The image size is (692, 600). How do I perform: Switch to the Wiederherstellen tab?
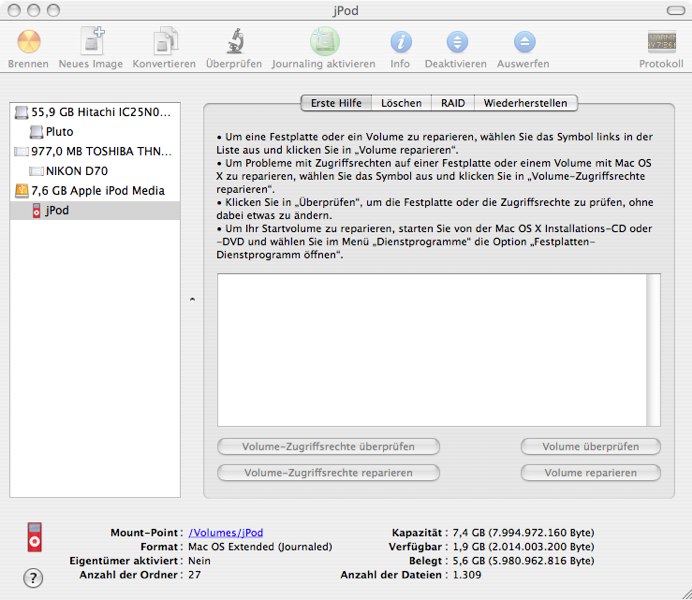525,103
